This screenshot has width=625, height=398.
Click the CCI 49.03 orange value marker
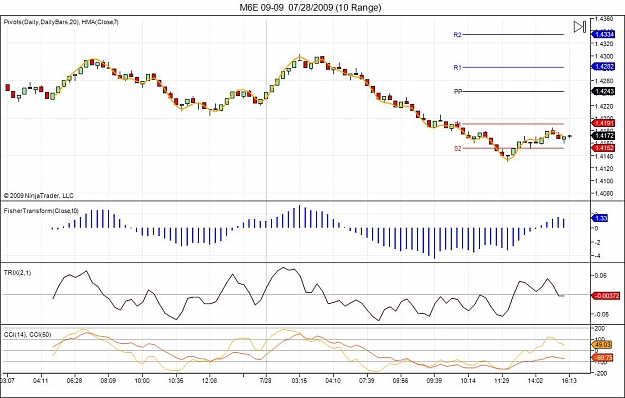(602, 345)
